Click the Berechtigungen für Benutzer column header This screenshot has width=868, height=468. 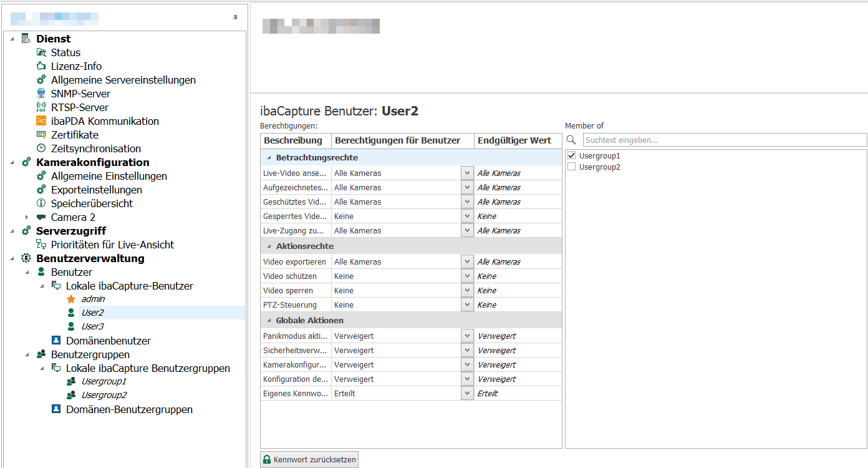pos(403,140)
